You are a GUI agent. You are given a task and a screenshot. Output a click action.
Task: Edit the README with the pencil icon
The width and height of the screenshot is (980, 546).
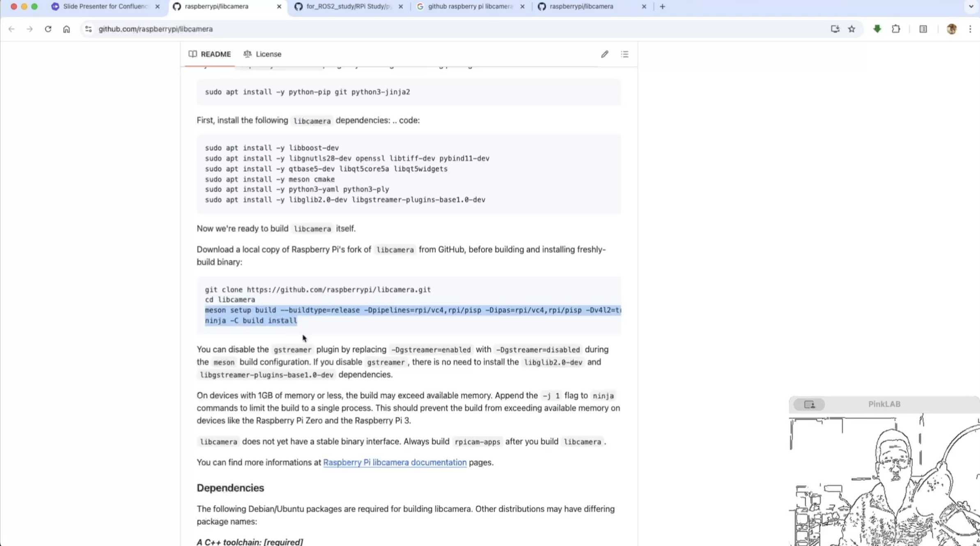[x=604, y=54]
